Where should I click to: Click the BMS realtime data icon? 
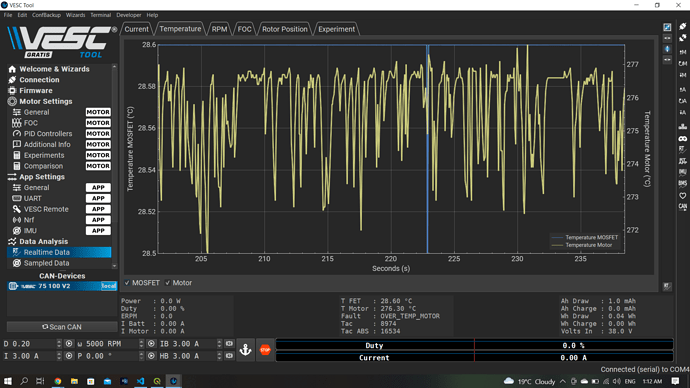pyautogui.click(x=683, y=183)
